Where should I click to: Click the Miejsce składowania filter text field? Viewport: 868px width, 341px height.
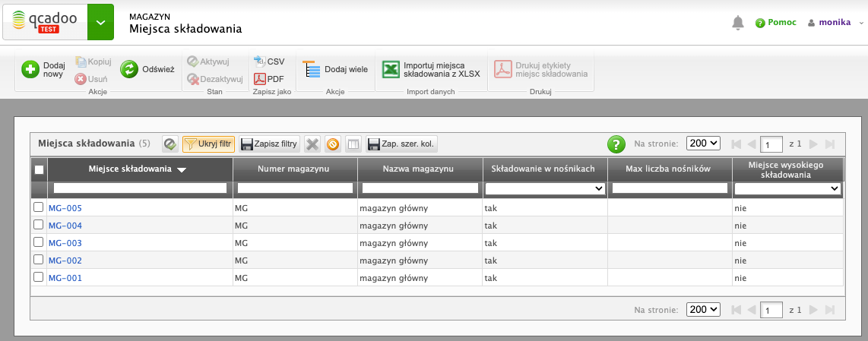[x=140, y=188]
